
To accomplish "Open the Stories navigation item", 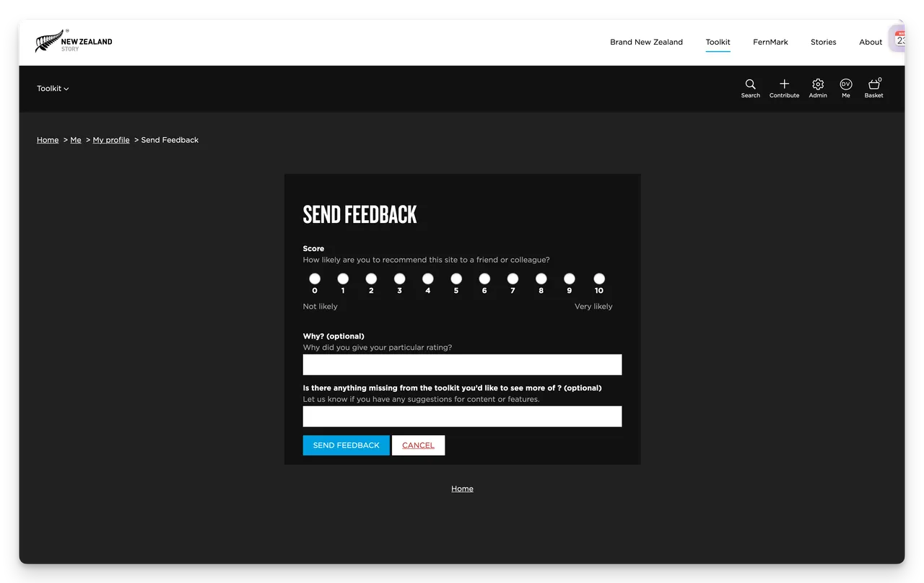I will coord(823,42).
